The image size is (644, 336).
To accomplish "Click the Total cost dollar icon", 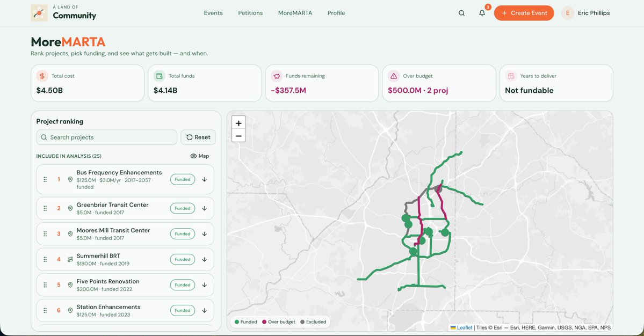I will tap(42, 76).
